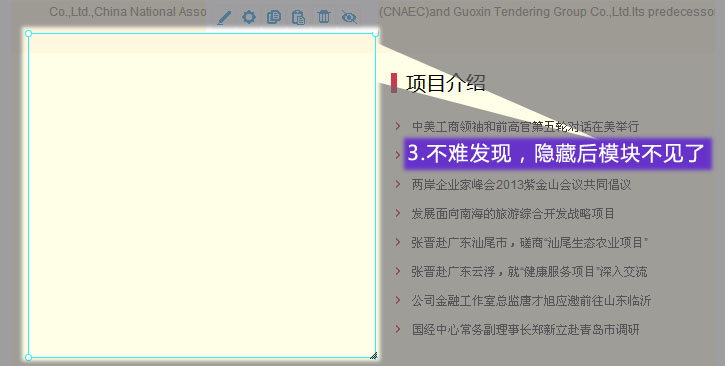
Task: Click the bottom-right resize grip of module
Action: (x=374, y=355)
